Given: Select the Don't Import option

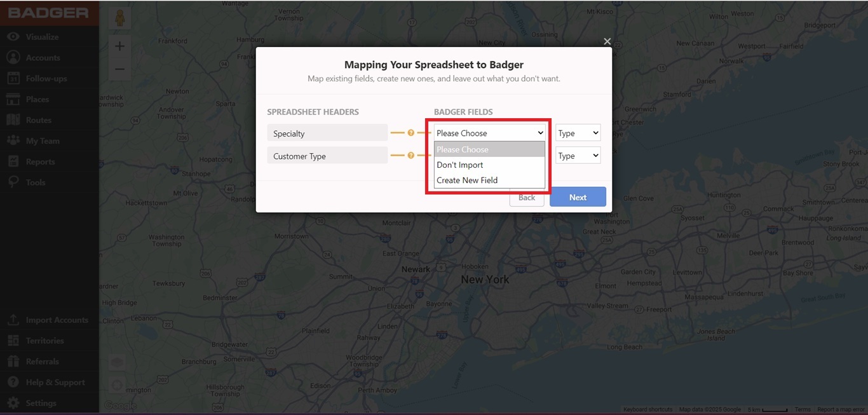Looking at the screenshot, I should (460, 165).
